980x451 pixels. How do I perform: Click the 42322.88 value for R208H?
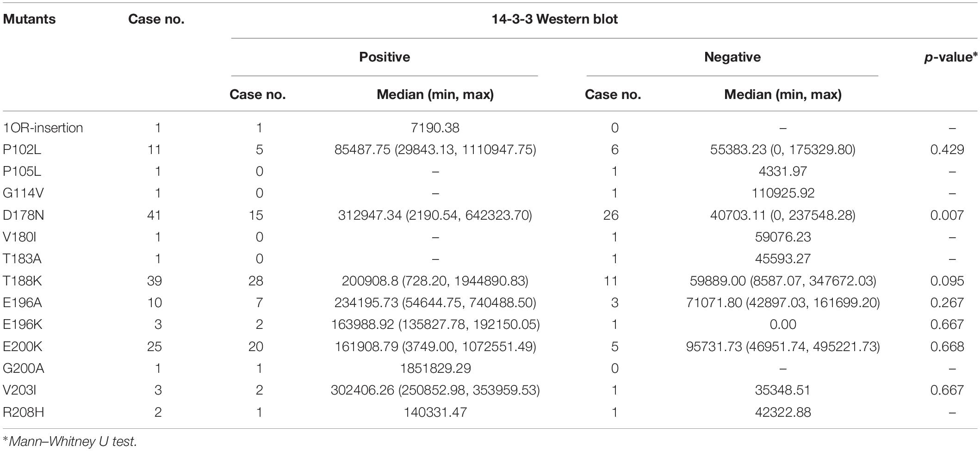(x=783, y=412)
